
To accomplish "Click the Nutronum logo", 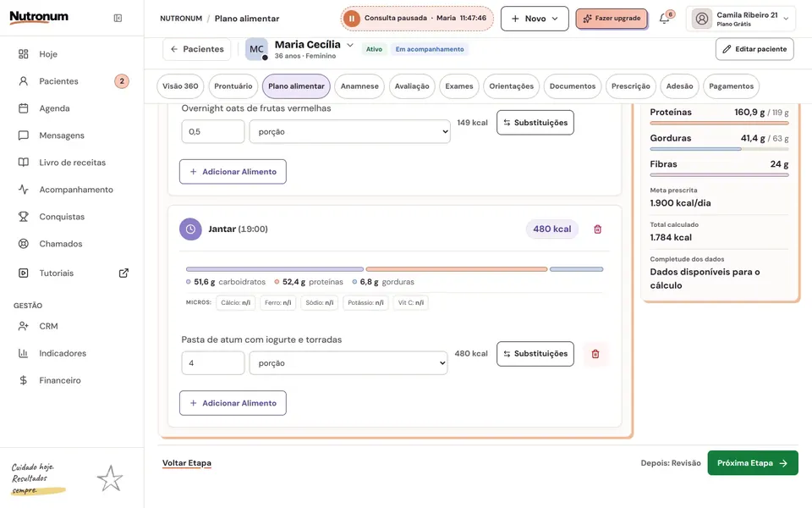I will (x=39, y=17).
